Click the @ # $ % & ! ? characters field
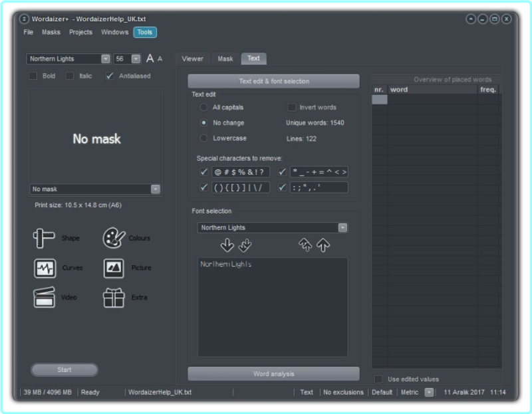Image resolution: width=532 pixels, height=414 pixels. point(241,172)
